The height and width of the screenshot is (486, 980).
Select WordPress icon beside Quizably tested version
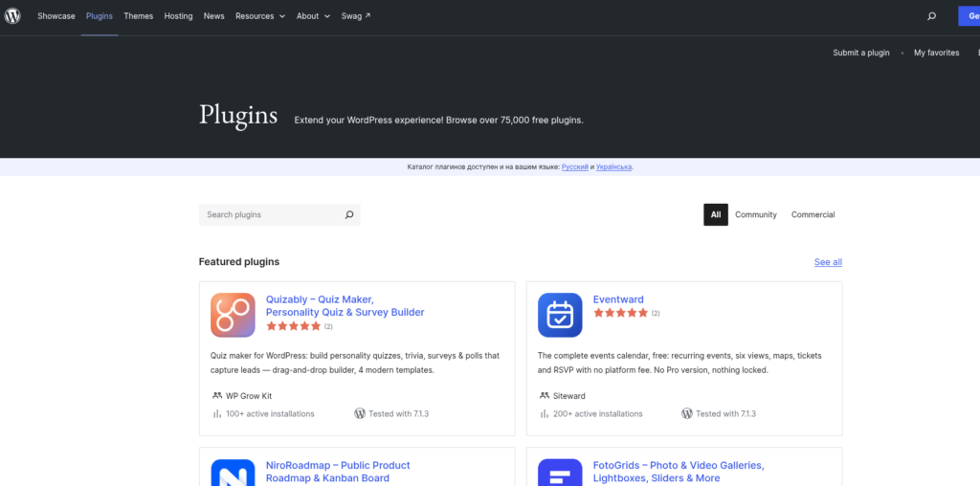coord(360,413)
